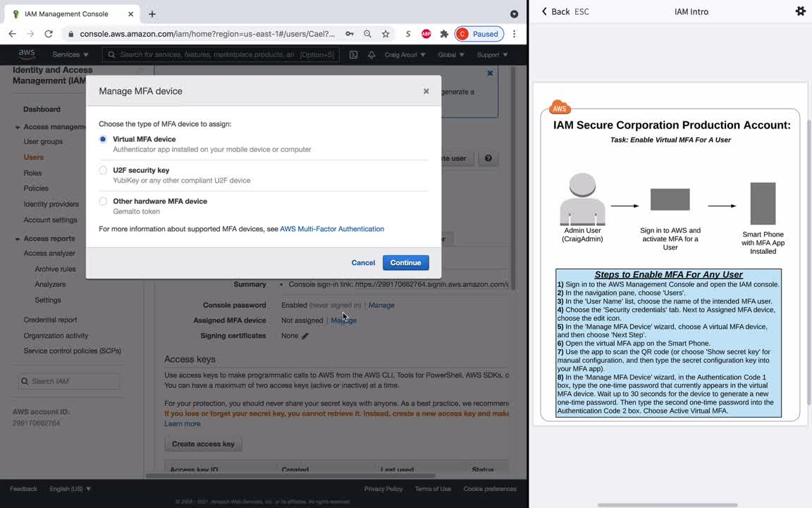Open Roles in the IAM sidebar

pos(32,173)
